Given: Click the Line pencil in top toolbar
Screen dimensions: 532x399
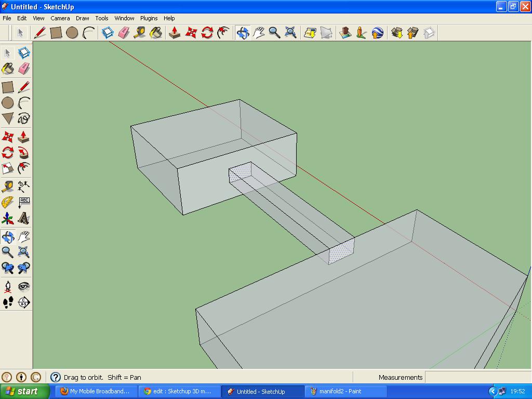Looking at the screenshot, I should coord(39,33).
